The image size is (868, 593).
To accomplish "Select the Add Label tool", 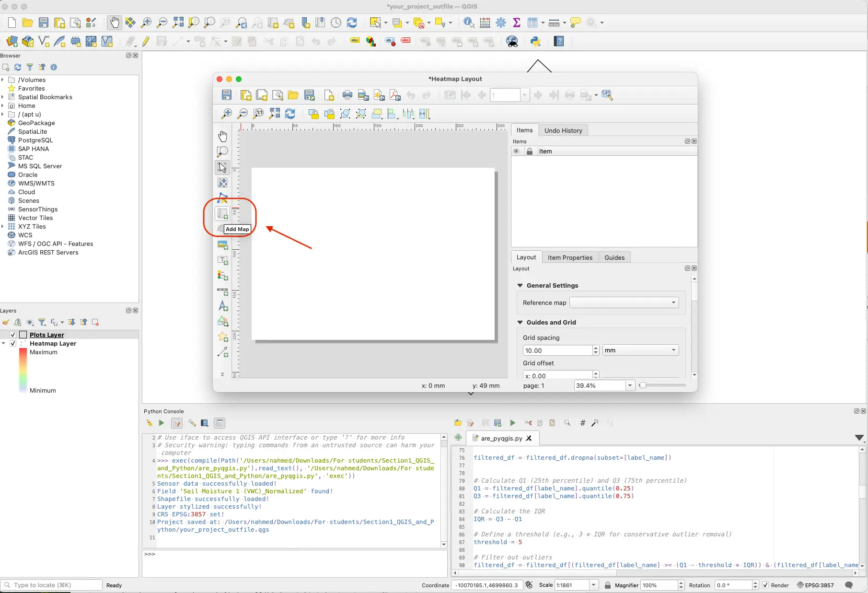I will [x=223, y=260].
